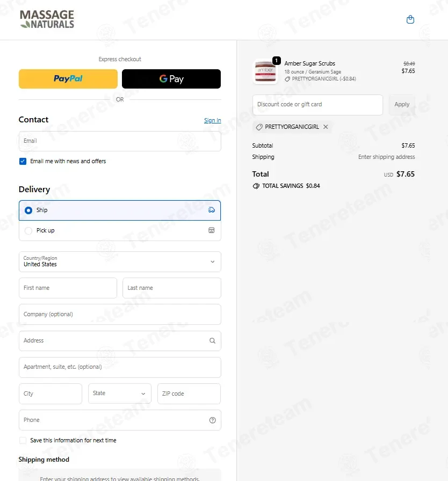
Task: Pay with Google Pay express checkout
Action: point(171,79)
